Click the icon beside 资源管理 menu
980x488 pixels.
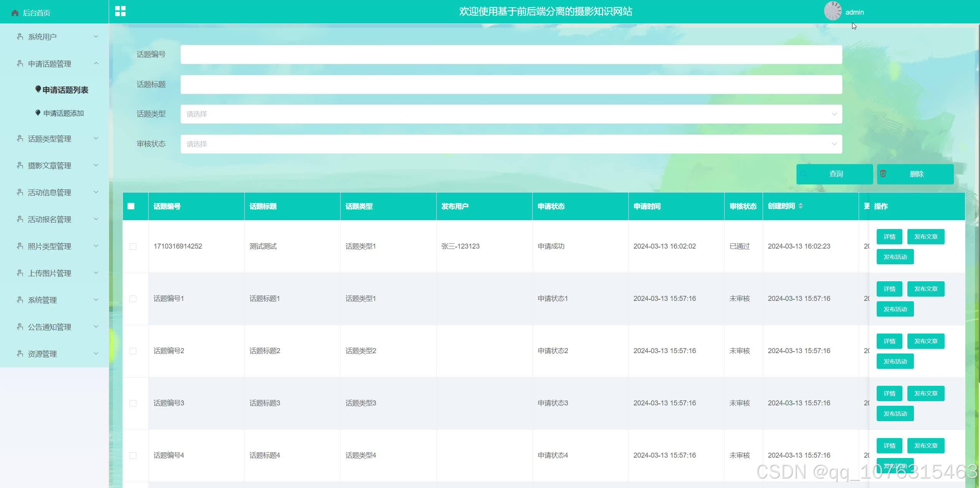tap(20, 354)
